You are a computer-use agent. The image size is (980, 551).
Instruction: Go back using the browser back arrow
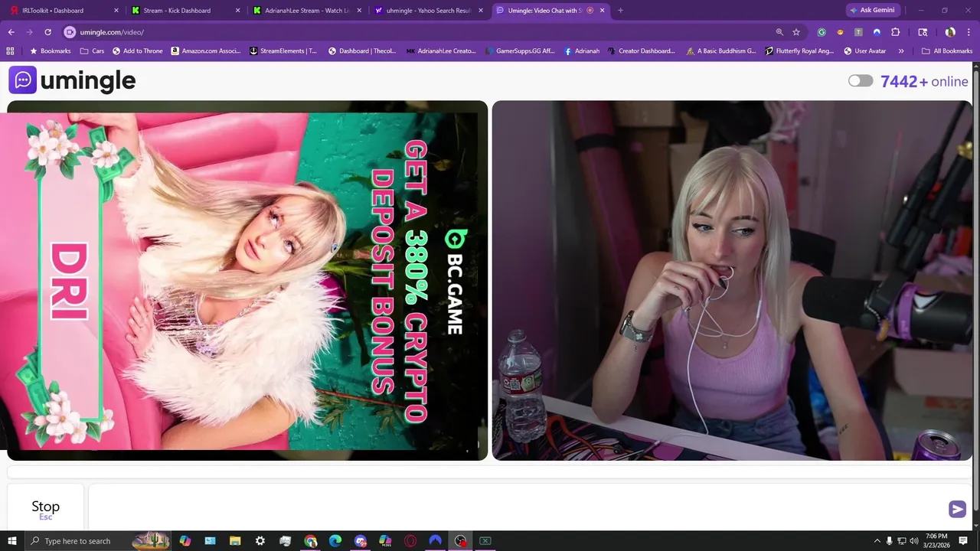[x=11, y=32]
